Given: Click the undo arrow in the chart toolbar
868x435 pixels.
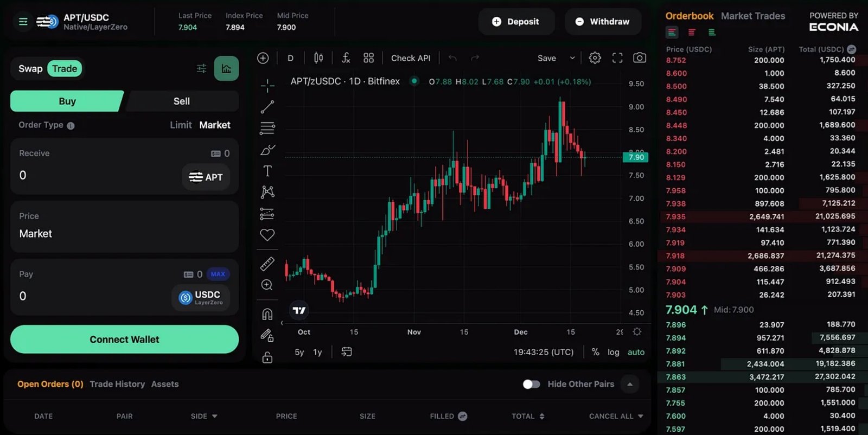Looking at the screenshot, I should click(x=452, y=58).
